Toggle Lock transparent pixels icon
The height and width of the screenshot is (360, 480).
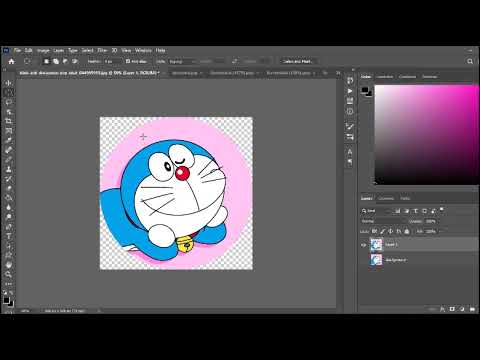pyautogui.click(x=375, y=231)
